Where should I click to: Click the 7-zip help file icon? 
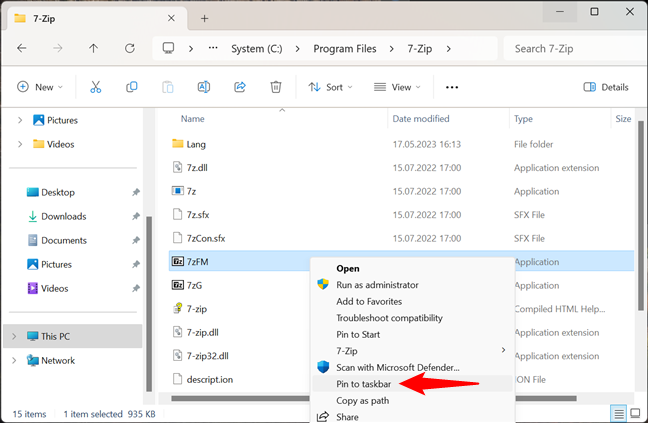tap(178, 308)
